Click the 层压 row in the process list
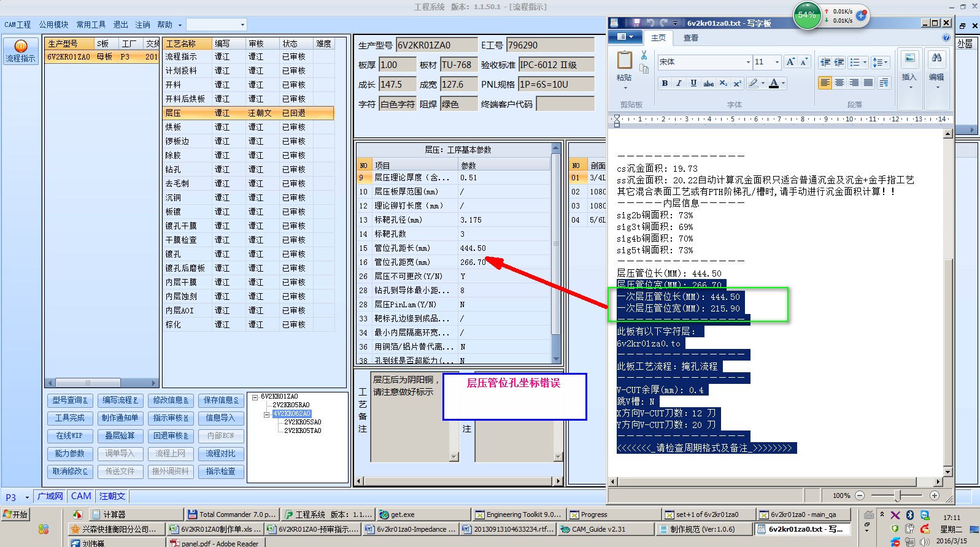980x547 pixels. point(249,113)
